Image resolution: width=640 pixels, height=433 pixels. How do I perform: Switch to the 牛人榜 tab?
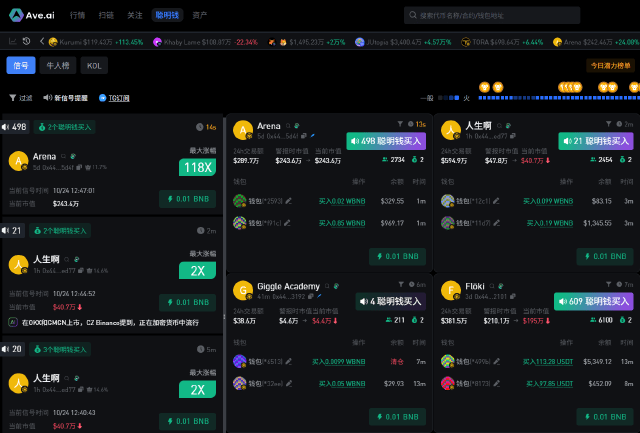(58, 65)
